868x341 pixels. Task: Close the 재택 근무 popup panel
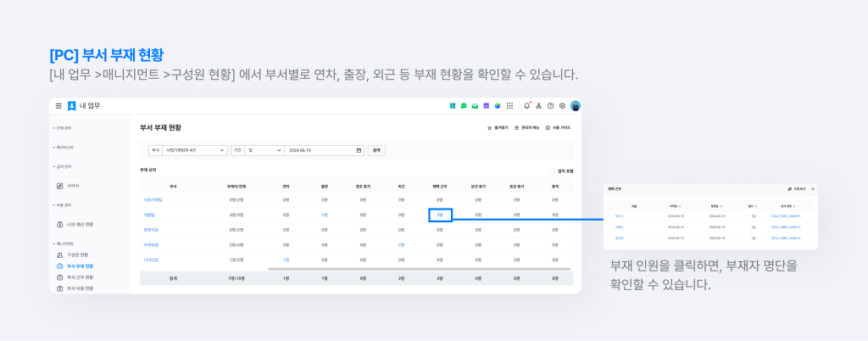813,189
